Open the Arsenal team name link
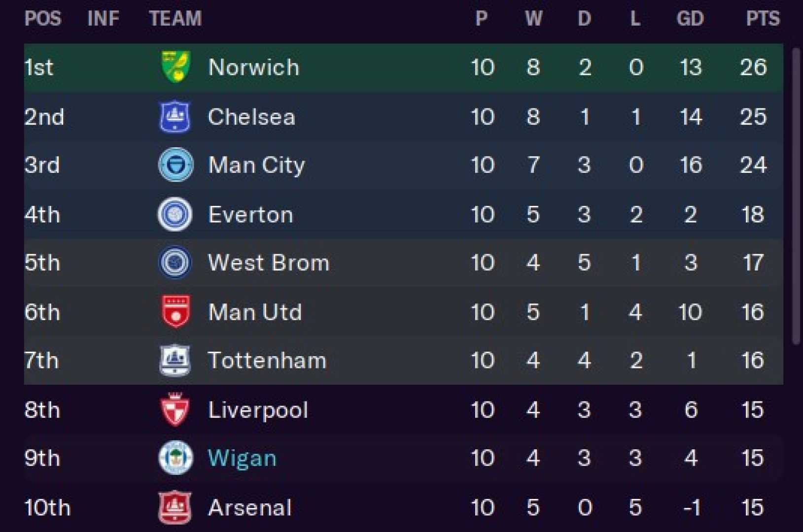The height and width of the screenshot is (532, 803). (250, 508)
